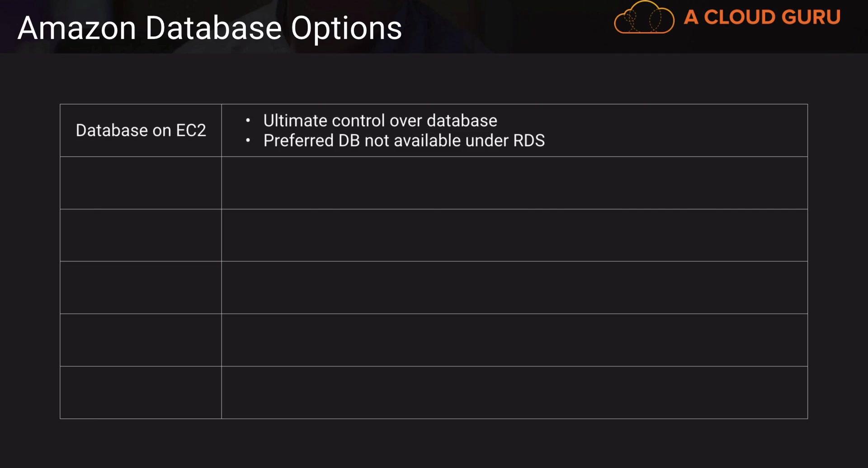Click the word "Options" in the slide title
This screenshot has width=868, height=468.
coord(346,29)
